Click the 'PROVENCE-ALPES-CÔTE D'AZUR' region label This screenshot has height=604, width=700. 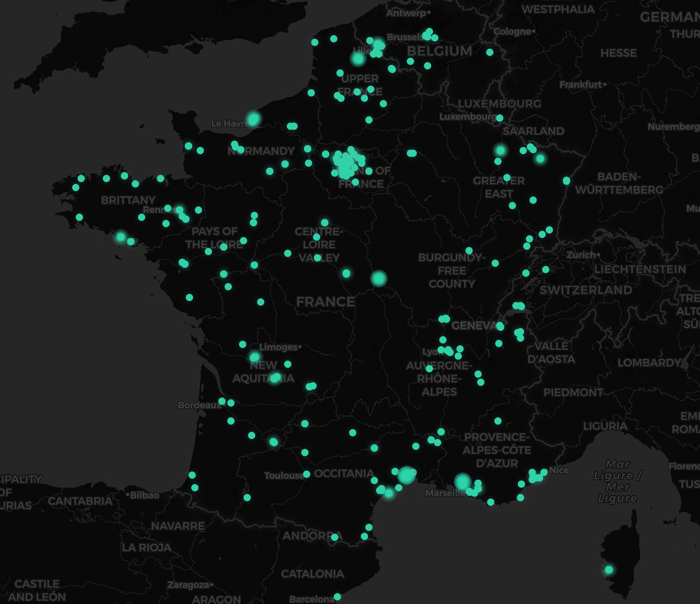[497, 450]
